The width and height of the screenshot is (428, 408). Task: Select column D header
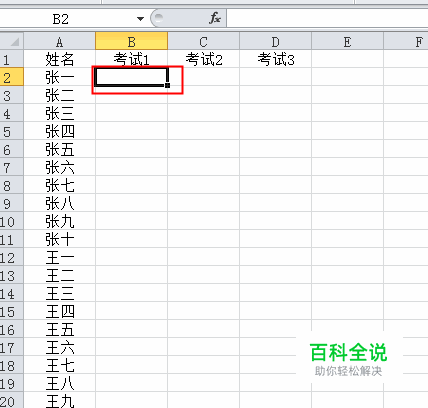(x=275, y=42)
